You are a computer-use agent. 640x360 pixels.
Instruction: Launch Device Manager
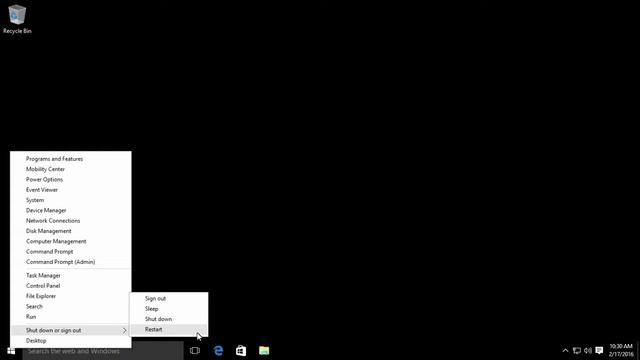[71, 210]
